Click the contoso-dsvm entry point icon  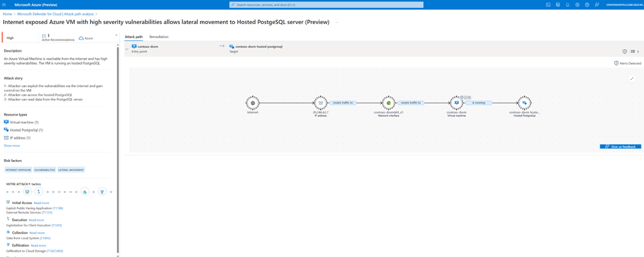(134, 46)
